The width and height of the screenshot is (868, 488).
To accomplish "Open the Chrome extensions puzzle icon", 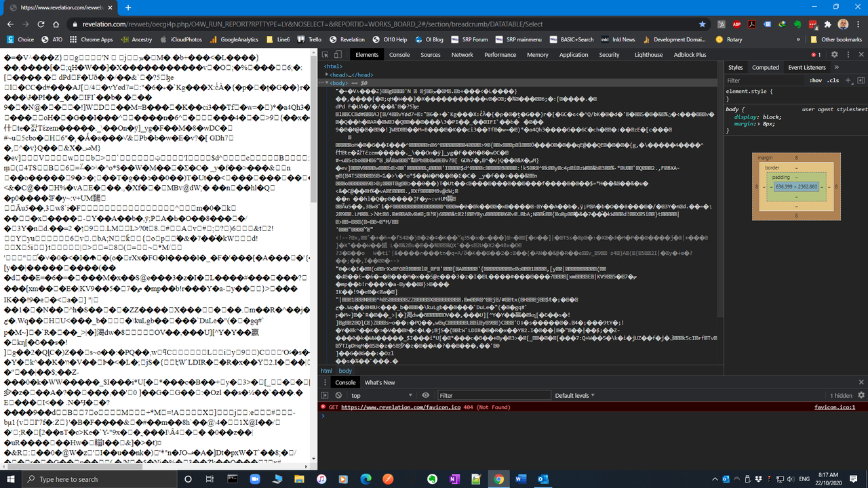I will (x=828, y=24).
